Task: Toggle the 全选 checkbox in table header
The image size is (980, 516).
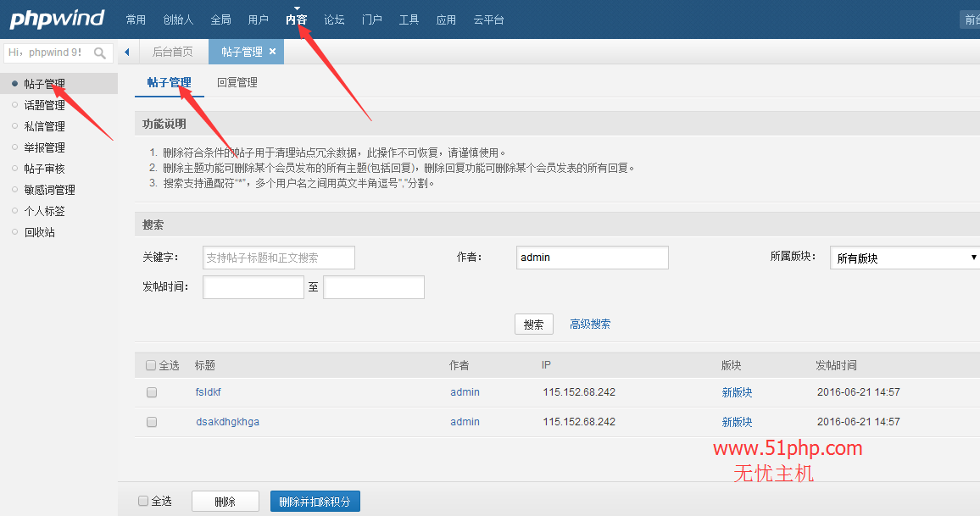Action: (x=151, y=365)
